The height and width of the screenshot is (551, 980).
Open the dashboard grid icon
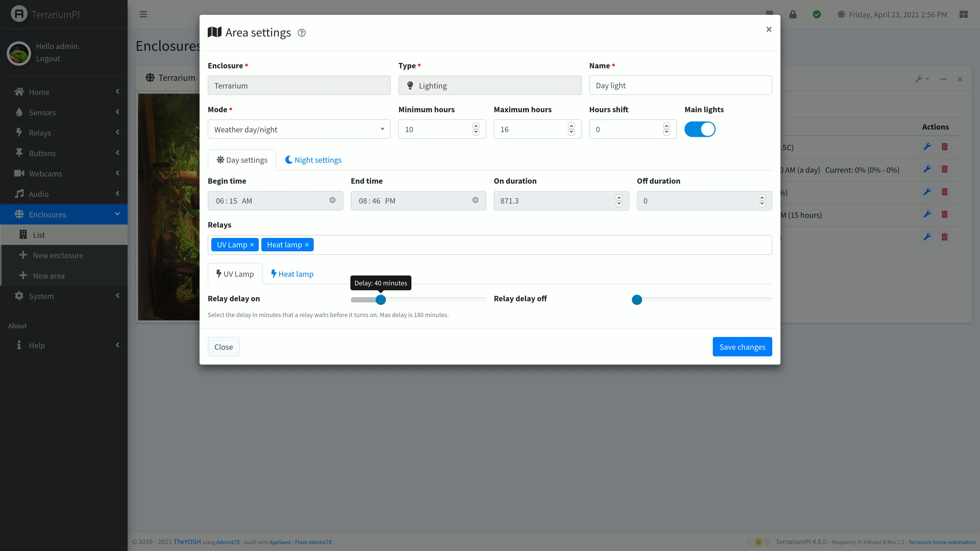click(x=963, y=15)
